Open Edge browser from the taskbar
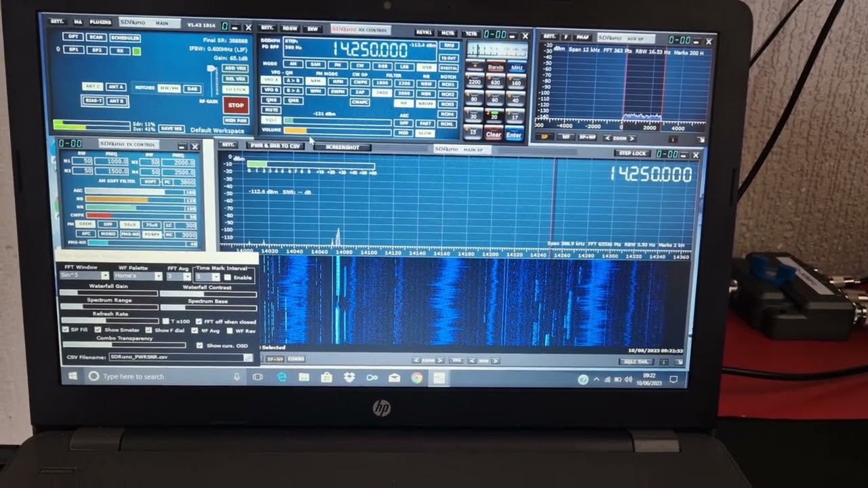 [281, 377]
